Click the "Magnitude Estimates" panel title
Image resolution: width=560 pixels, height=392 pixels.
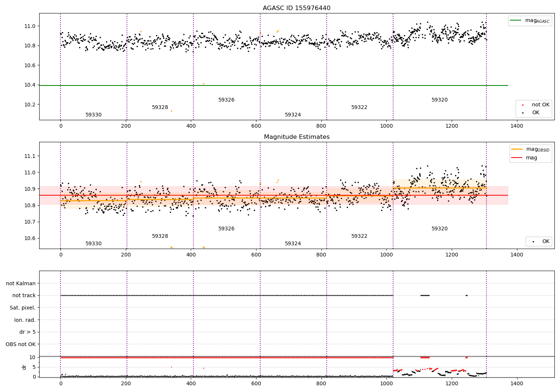[x=296, y=137]
